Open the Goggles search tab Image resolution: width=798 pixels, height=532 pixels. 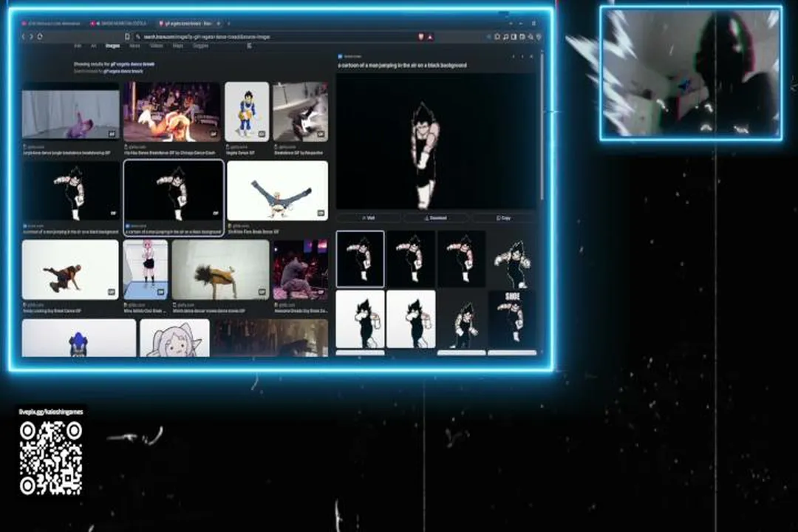coord(200,46)
